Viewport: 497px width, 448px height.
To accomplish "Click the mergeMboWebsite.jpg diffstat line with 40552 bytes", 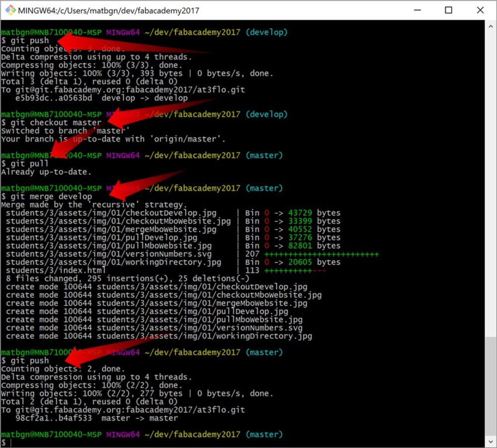I will (x=173, y=230).
